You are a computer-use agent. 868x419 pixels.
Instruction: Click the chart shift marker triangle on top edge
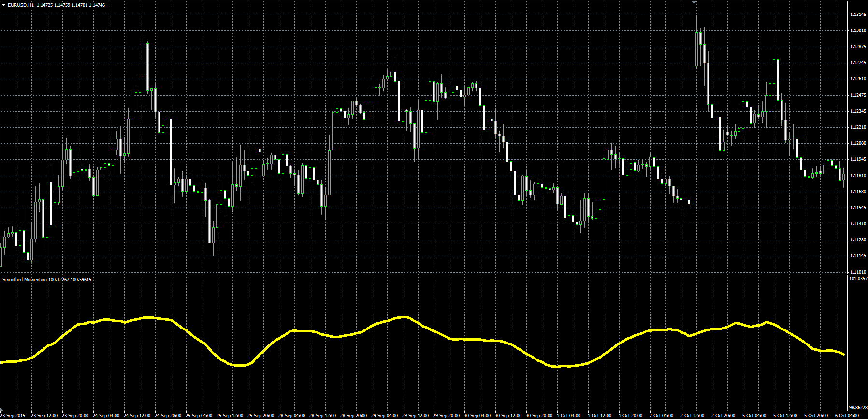tap(694, 2)
